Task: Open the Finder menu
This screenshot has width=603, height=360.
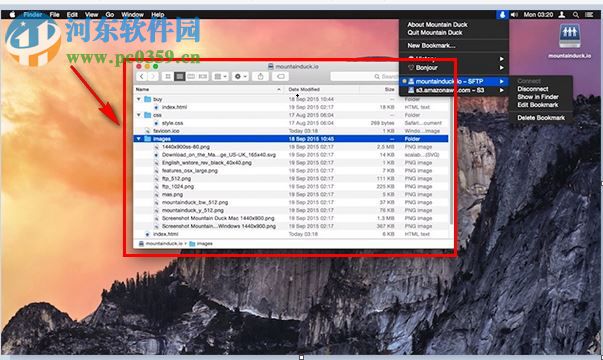Action: pos(33,15)
